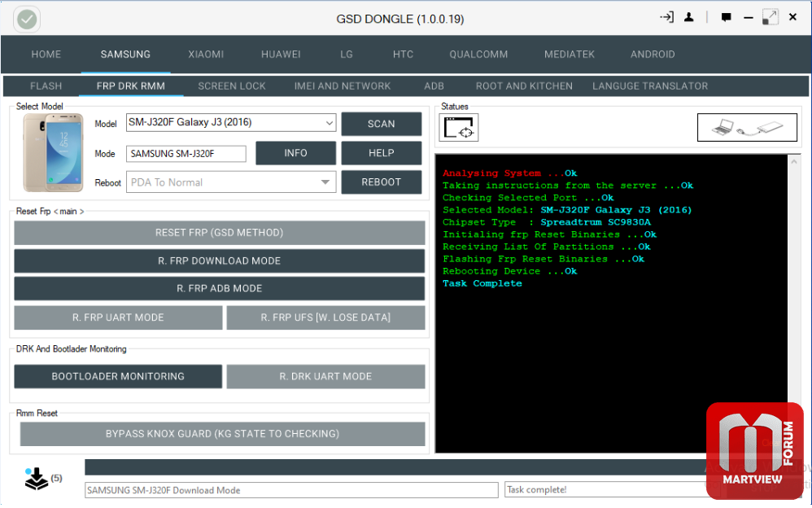Click the 'Selected Model:' log line

click(567, 211)
